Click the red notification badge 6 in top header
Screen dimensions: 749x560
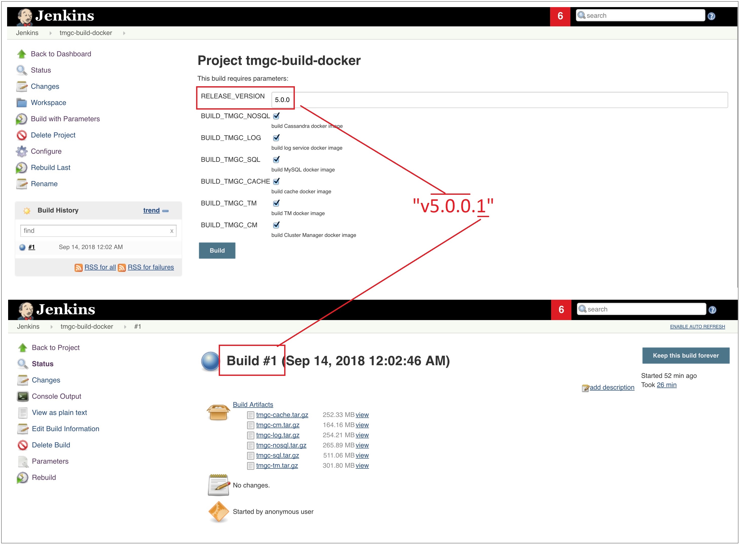[560, 16]
